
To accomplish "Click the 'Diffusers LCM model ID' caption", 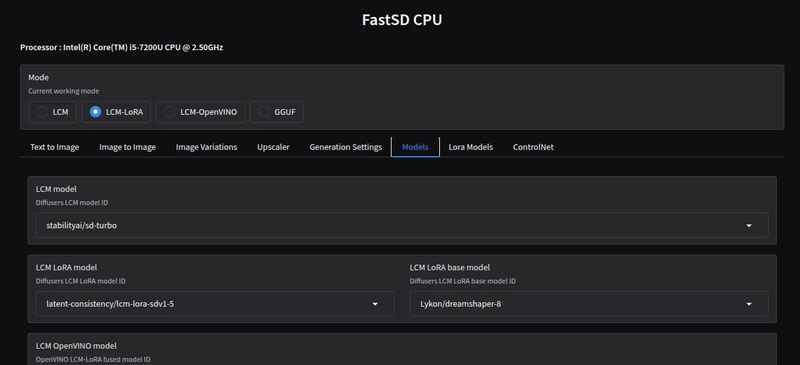I will tap(72, 203).
